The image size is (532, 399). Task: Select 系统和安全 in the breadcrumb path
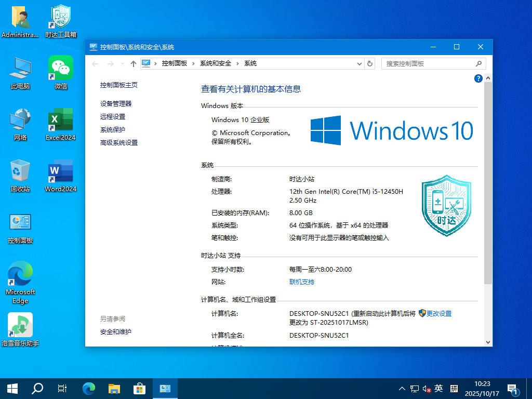[x=215, y=63]
